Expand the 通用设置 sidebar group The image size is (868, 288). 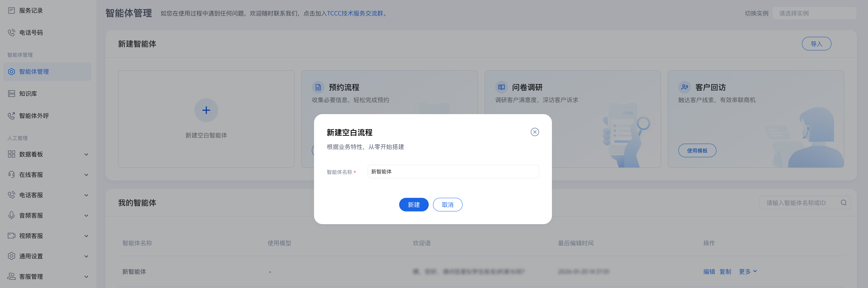(x=86, y=256)
